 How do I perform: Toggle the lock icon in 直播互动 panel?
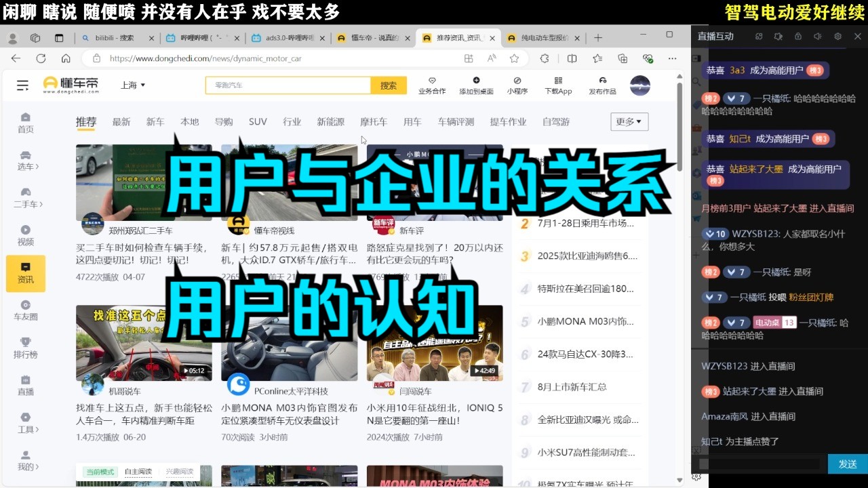(x=798, y=36)
